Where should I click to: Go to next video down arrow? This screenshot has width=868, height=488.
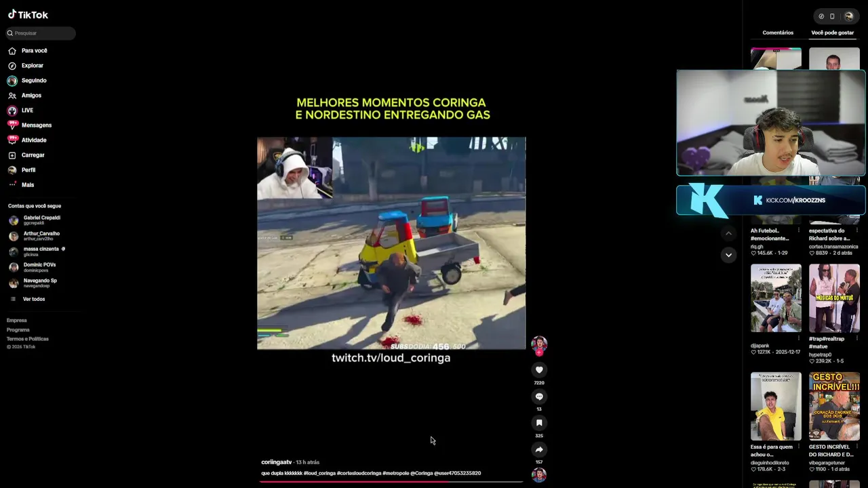pos(728,255)
